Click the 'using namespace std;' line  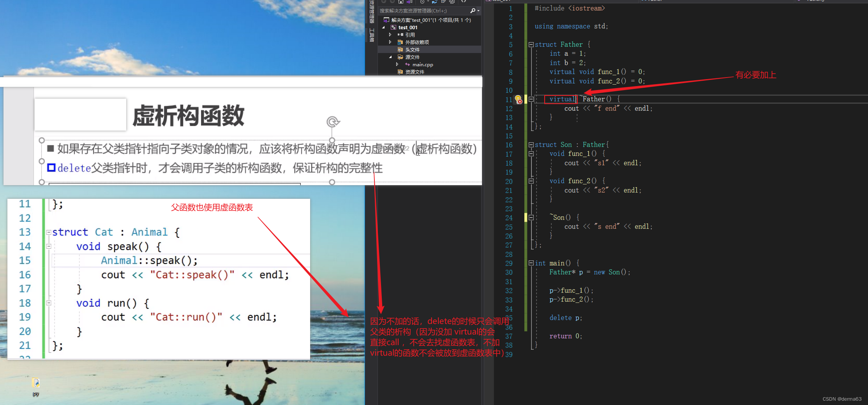571,26
